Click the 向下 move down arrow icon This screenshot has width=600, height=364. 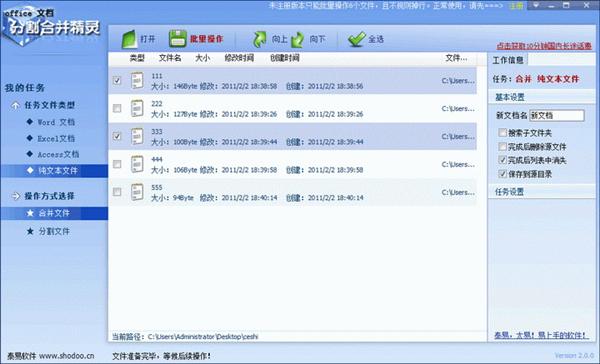297,39
